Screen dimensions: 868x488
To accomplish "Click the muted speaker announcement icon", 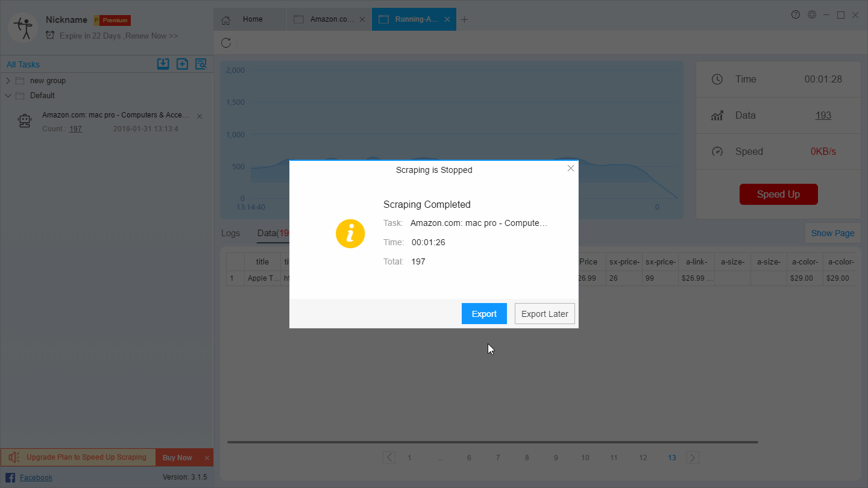I will coord(14,457).
